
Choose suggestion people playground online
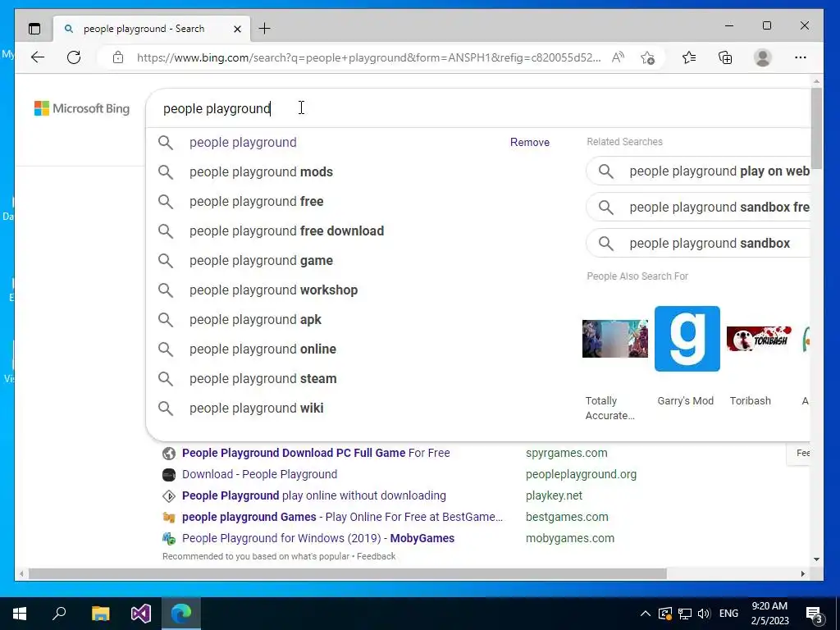coord(262,349)
